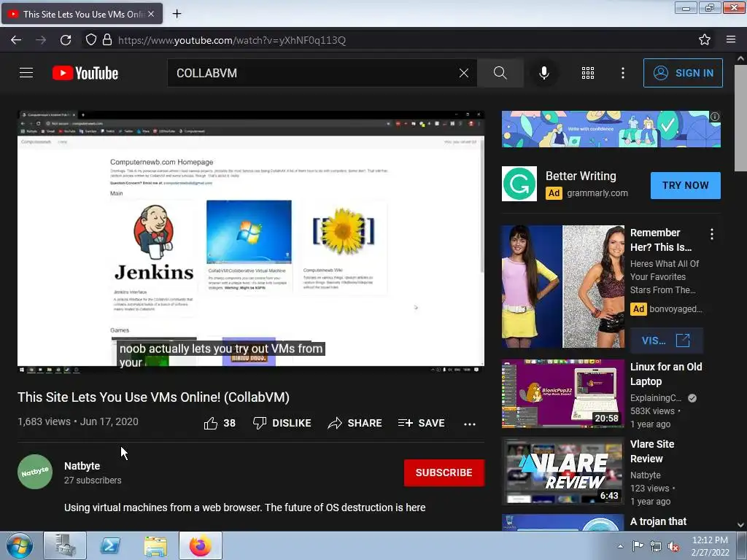
Task: Open the network tray icon
Action: pyautogui.click(x=656, y=546)
